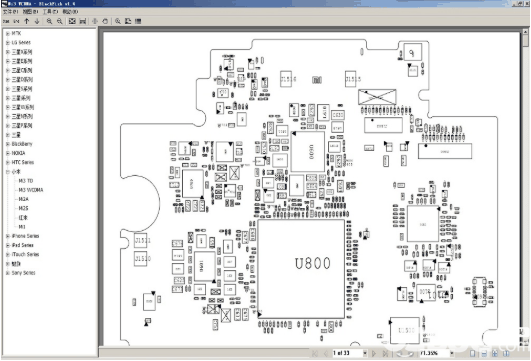Expand the MTK tree node
Screen dimensions: 531x361
point(7,34)
